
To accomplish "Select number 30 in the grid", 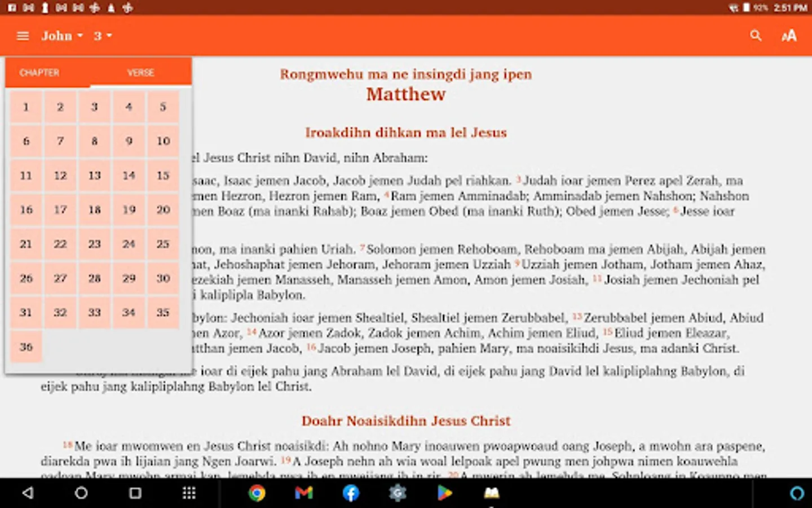I will click(163, 278).
